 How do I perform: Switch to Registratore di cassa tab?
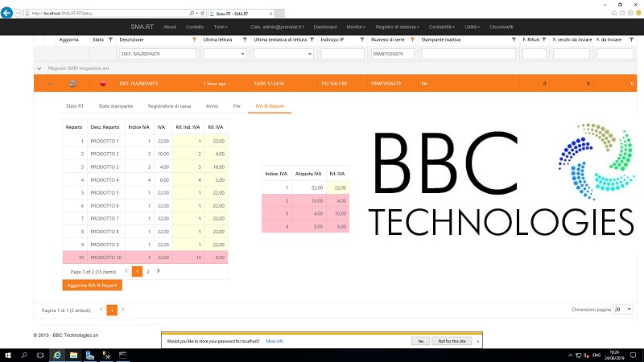[169, 106]
